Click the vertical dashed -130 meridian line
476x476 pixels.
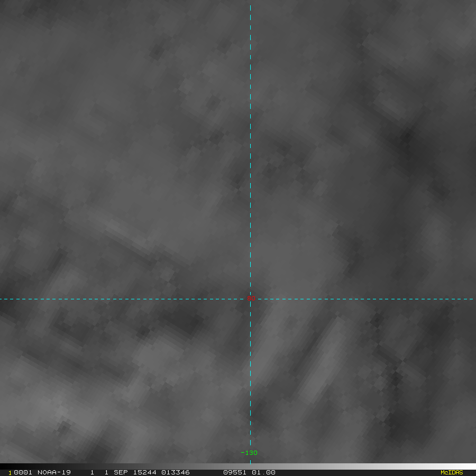(x=250, y=159)
